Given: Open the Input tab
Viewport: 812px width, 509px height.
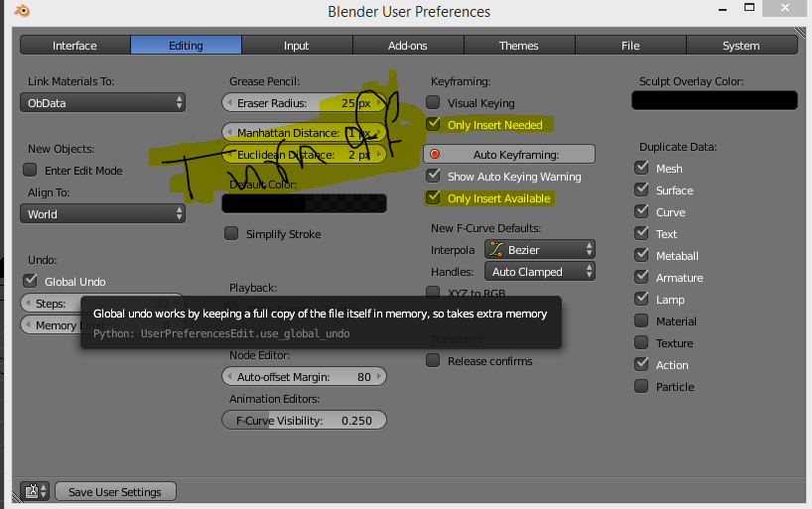Looking at the screenshot, I should tap(297, 45).
